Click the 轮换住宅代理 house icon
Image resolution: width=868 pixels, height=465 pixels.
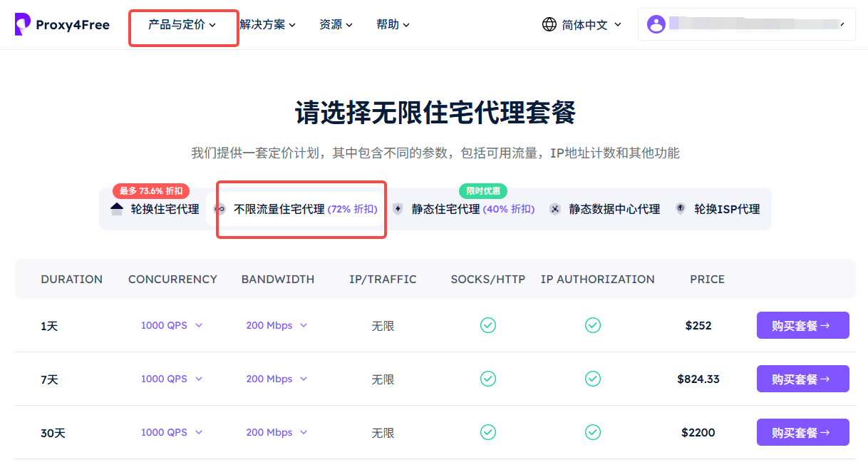117,209
